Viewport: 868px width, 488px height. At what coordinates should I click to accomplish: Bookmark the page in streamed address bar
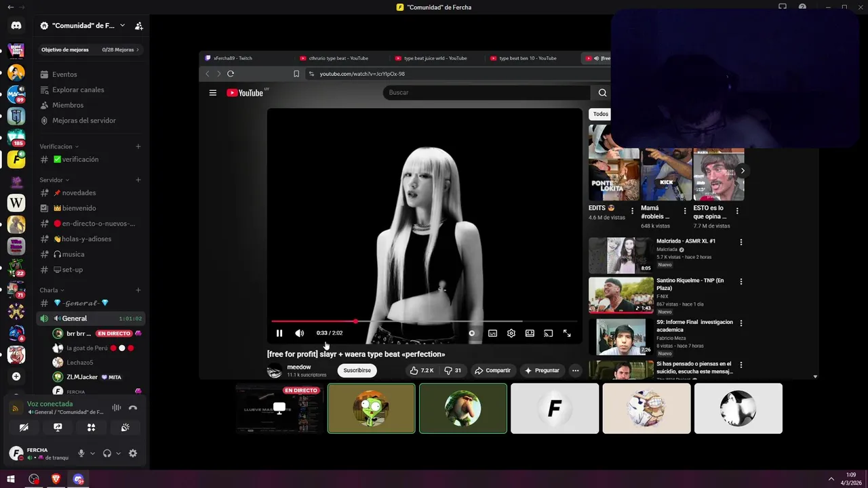pyautogui.click(x=296, y=74)
